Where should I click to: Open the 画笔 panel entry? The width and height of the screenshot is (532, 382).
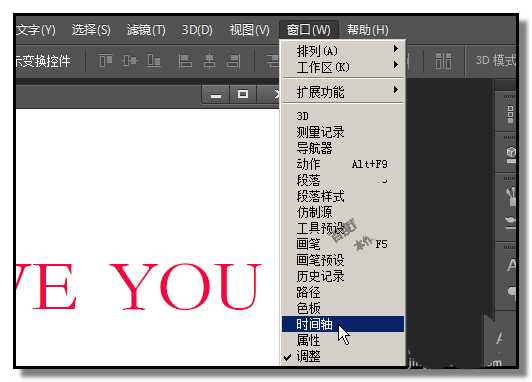pyautogui.click(x=343, y=244)
